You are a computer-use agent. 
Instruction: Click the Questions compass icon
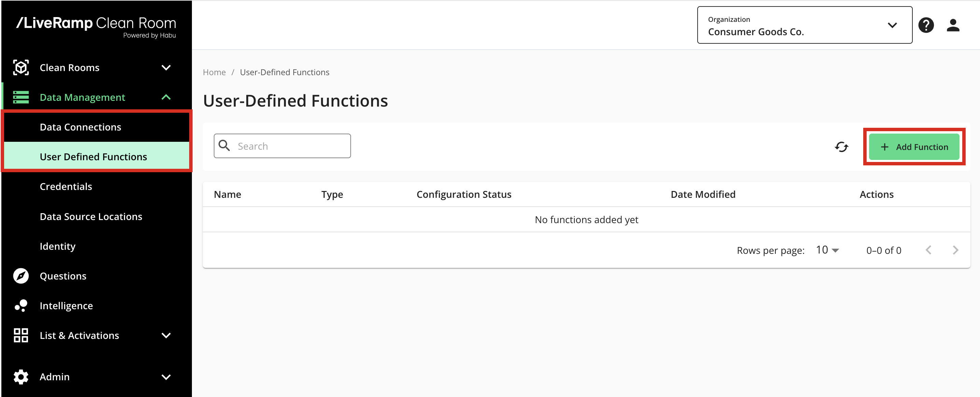click(x=21, y=276)
